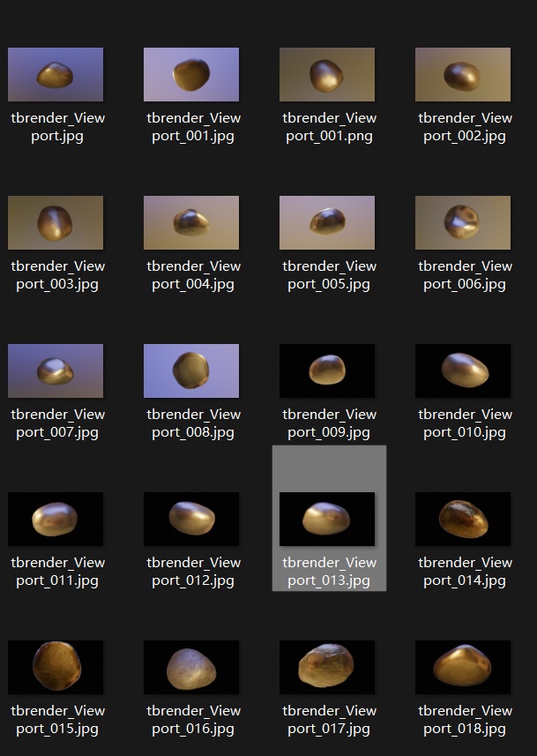Click the file name tbrender_Viewport_012.jpg
The height and width of the screenshot is (756, 537).
click(x=193, y=572)
